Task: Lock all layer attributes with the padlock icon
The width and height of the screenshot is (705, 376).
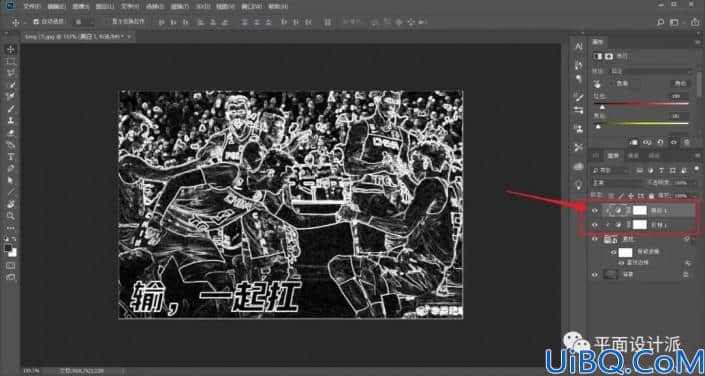Action: tap(652, 196)
